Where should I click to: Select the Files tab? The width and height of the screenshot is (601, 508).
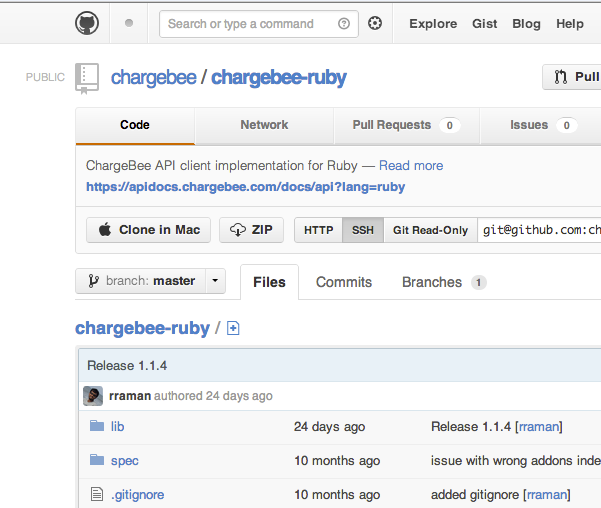pyautogui.click(x=269, y=282)
